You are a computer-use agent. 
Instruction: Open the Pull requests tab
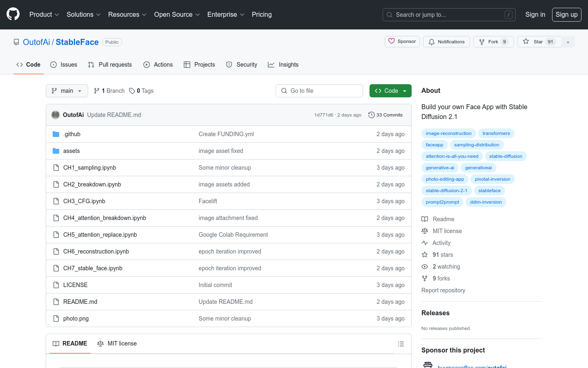[x=110, y=65]
